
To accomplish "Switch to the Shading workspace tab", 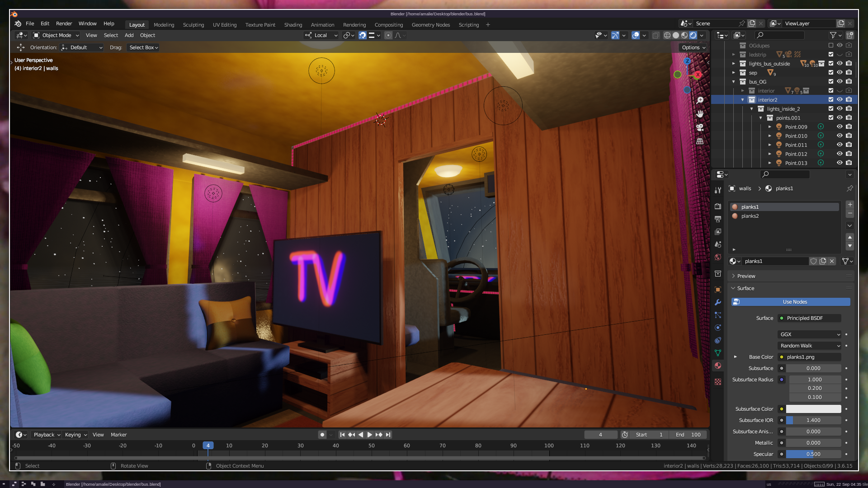I will (x=293, y=25).
